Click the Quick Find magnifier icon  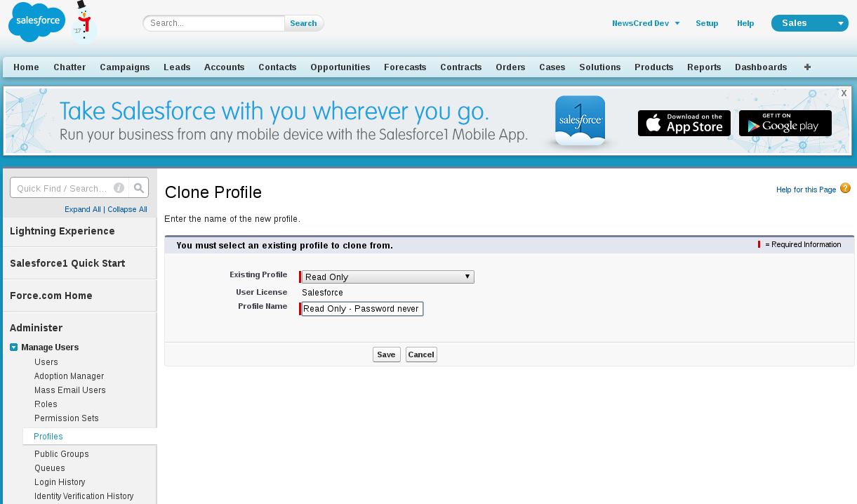139,187
